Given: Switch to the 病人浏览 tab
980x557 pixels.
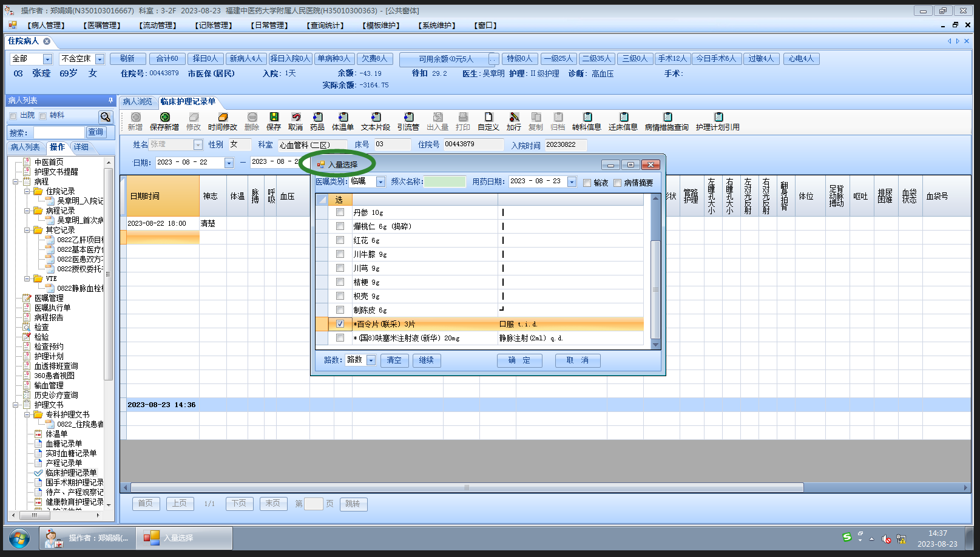Looking at the screenshot, I should tap(138, 101).
